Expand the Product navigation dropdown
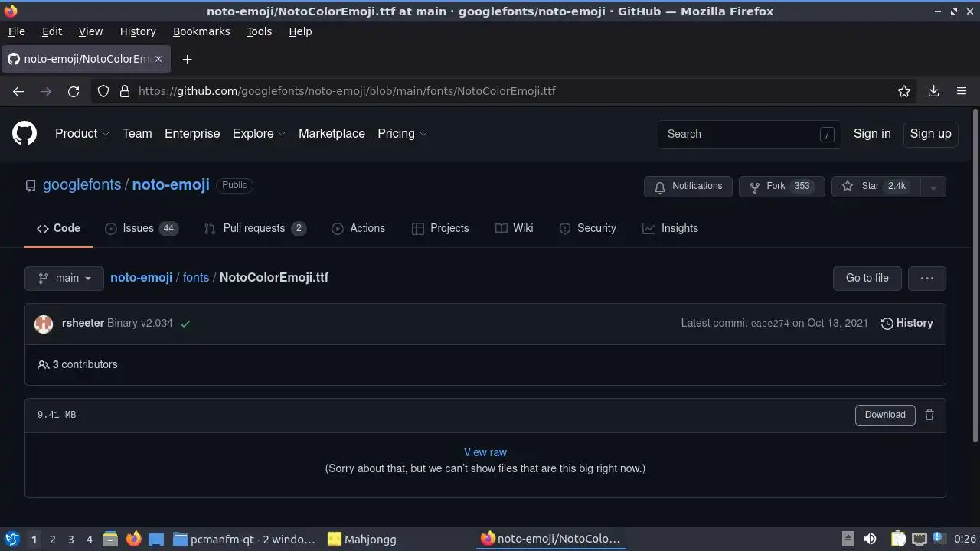This screenshot has height=551, width=980. tap(83, 133)
